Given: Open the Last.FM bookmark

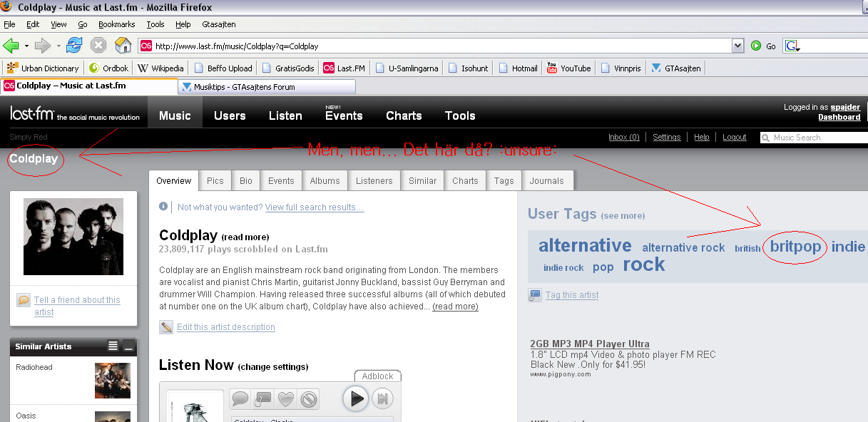Looking at the screenshot, I should (x=344, y=68).
